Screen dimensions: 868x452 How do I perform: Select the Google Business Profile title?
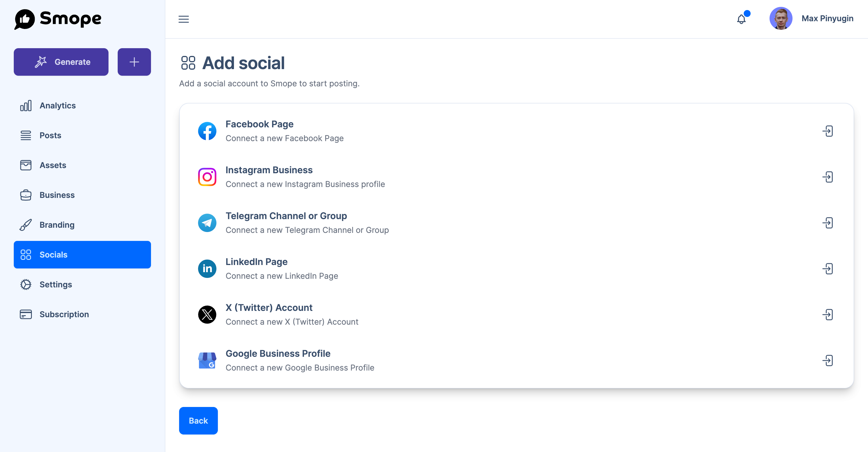(x=278, y=353)
